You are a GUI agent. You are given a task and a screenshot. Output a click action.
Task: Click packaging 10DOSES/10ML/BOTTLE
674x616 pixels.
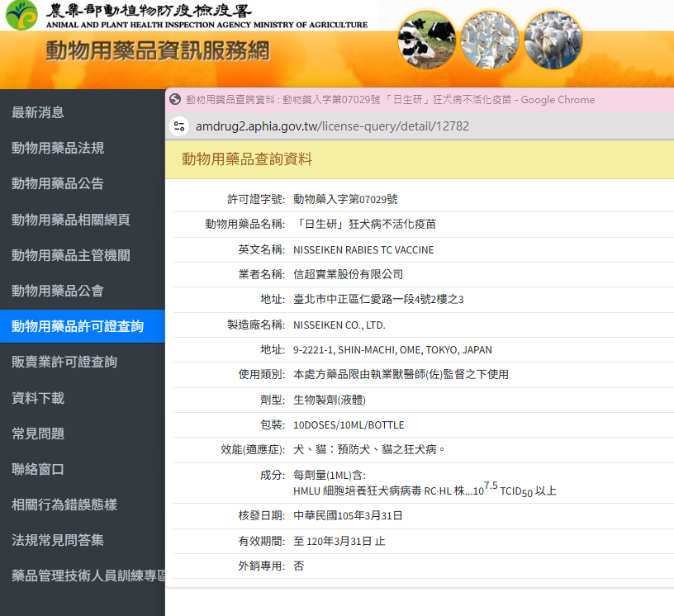coord(349,425)
